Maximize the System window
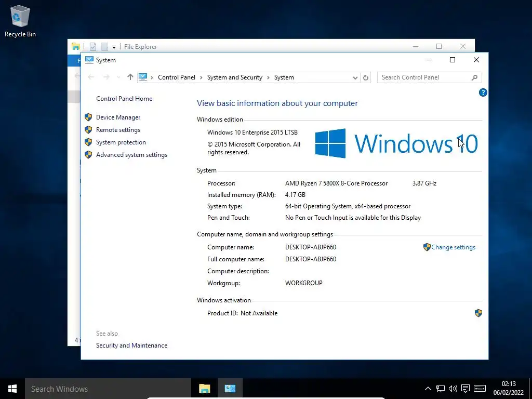The width and height of the screenshot is (532, 399). point(453,60)
